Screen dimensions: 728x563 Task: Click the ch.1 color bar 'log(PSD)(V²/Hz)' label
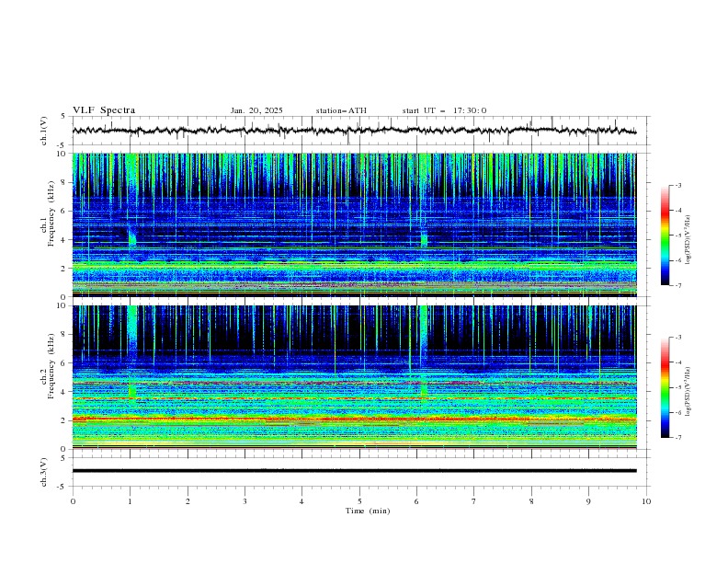coord(688,240)
